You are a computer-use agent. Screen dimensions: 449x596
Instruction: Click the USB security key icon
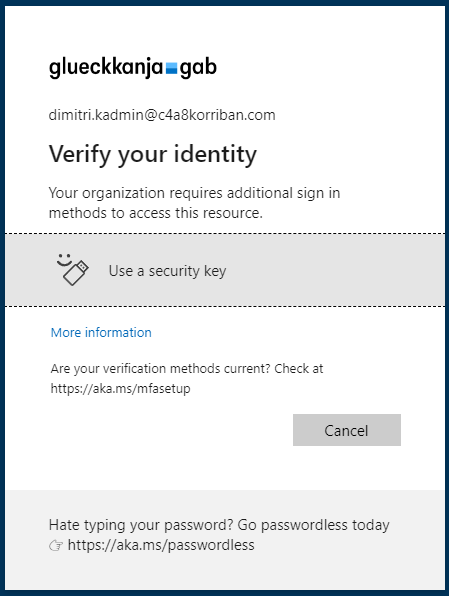[76, 273]
